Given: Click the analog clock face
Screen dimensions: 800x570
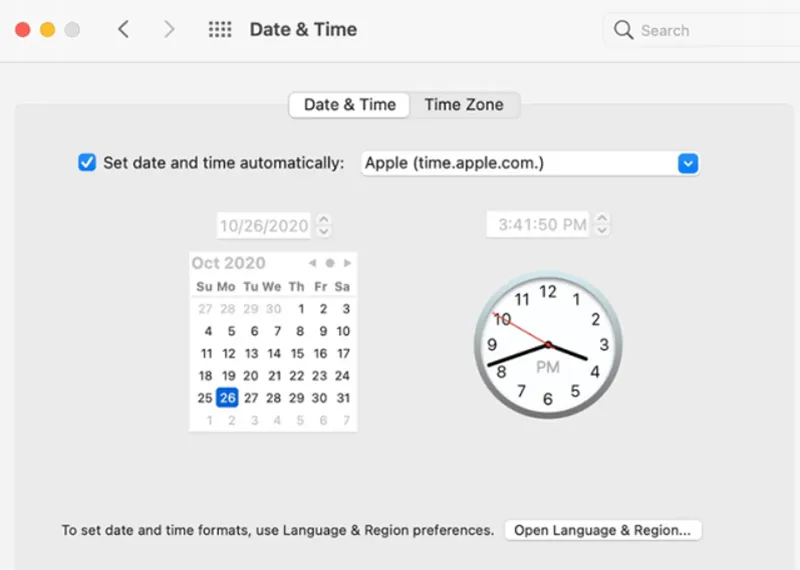Looking at the screenshot, I should 548,345.
